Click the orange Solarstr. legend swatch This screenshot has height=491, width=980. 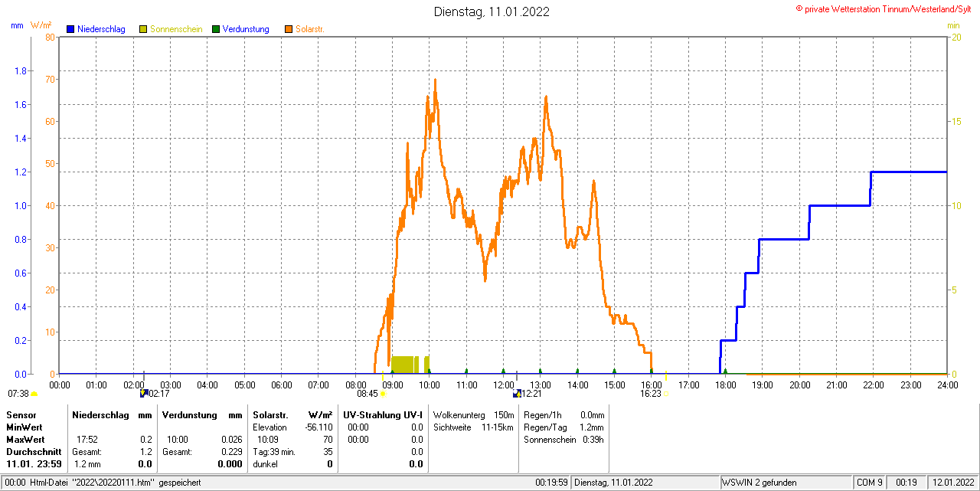pyautogui.click(x=288, y=29)
